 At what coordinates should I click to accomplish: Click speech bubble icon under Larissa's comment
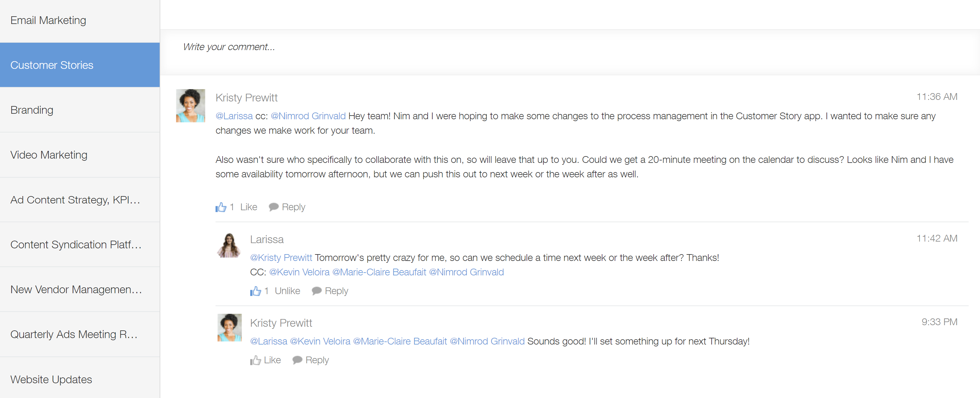coord(317,291)
